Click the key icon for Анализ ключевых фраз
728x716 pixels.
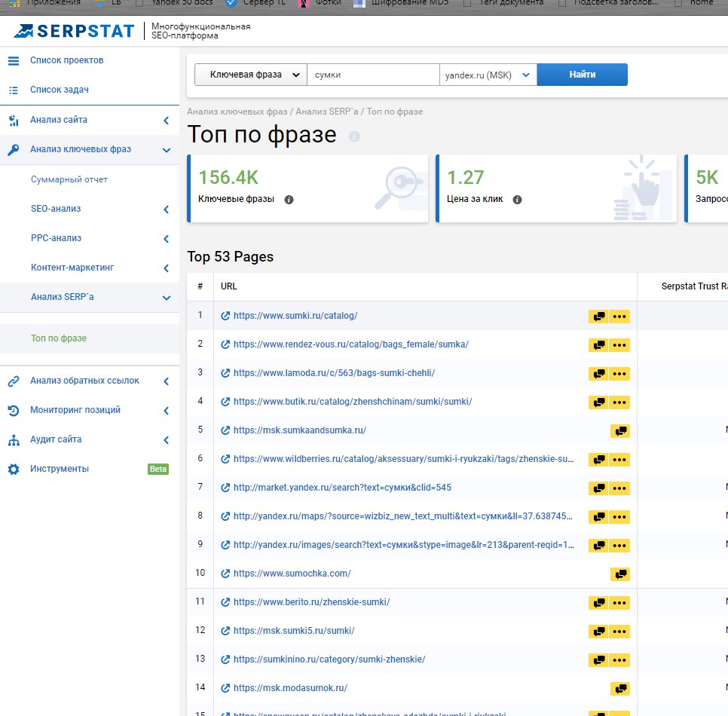click(x=14, y=149)
